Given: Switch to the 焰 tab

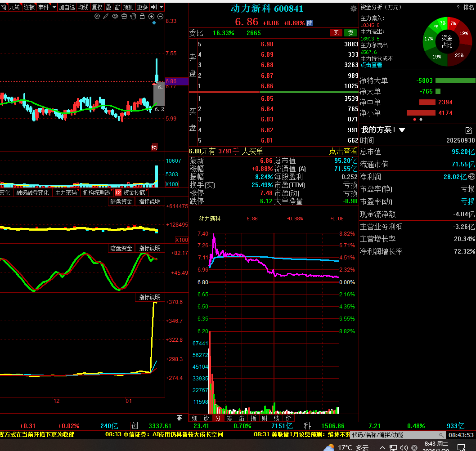Looking at the screenshot, I should [241, 418].
